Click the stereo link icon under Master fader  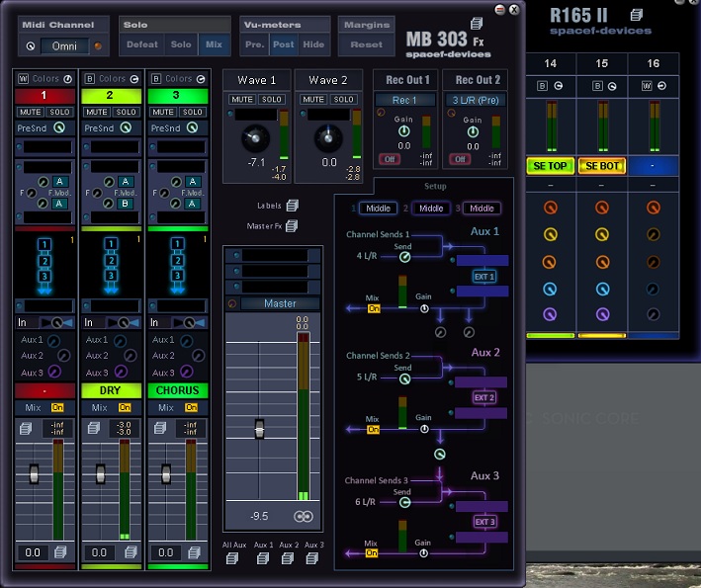click(303, 516)
